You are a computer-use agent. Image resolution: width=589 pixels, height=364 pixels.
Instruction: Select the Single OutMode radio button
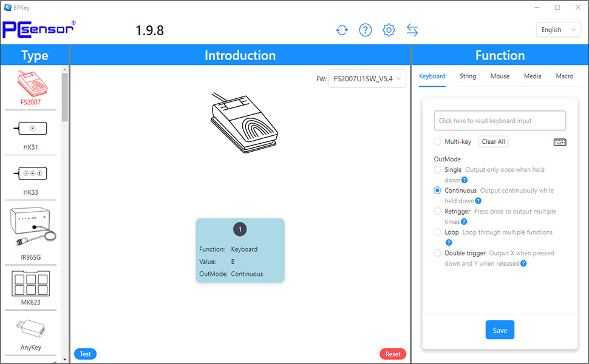point(438,170)
